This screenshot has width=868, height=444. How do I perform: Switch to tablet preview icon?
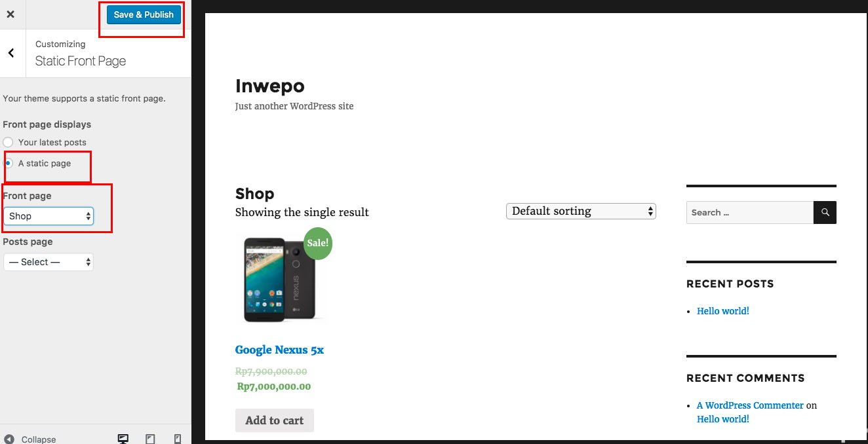150,439
